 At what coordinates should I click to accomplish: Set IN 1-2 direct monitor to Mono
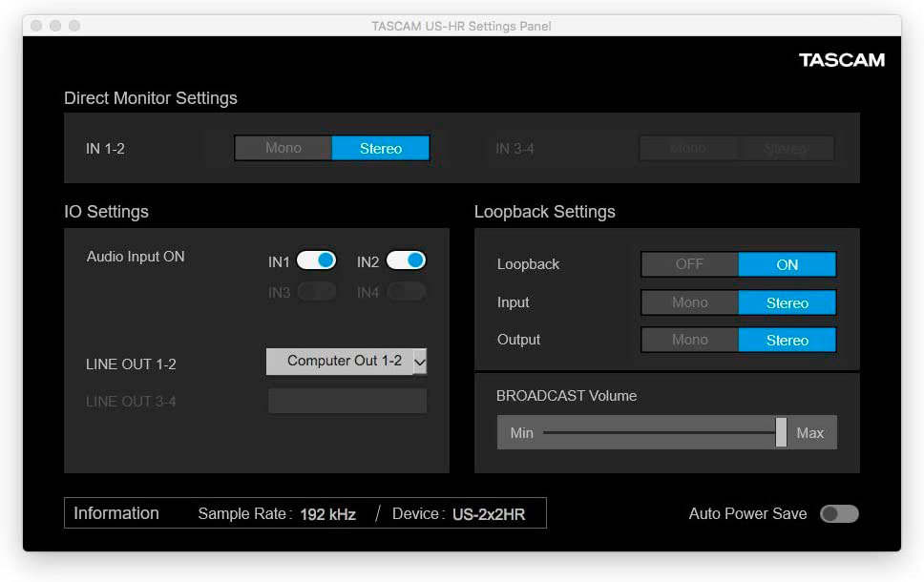point(283,148)
